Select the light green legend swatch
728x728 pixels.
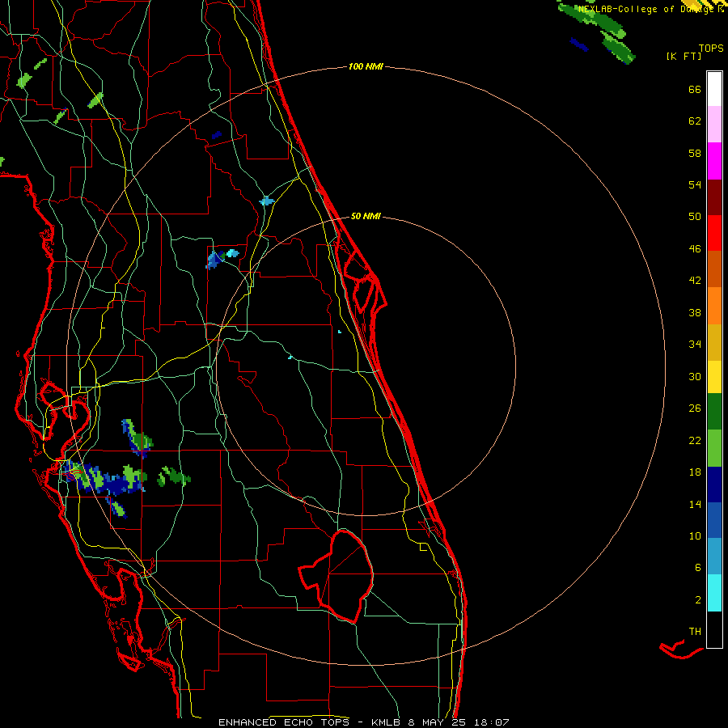[714, 448]
